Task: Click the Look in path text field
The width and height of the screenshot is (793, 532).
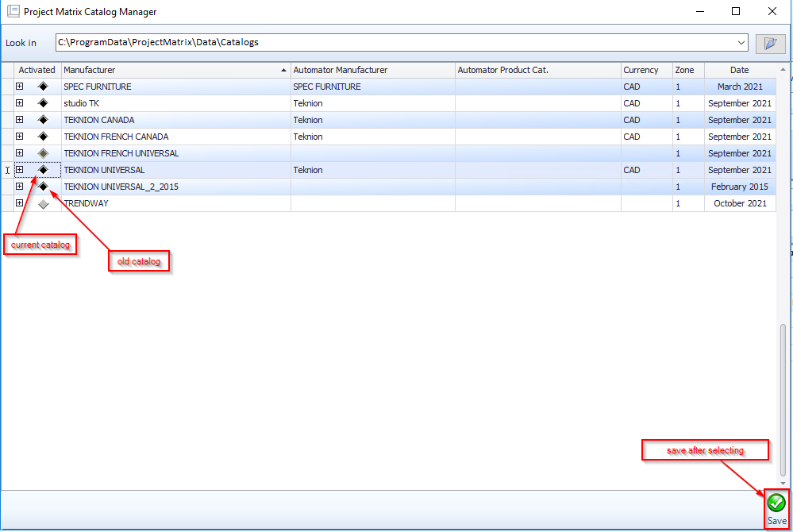Action: [x=397, y=43]
